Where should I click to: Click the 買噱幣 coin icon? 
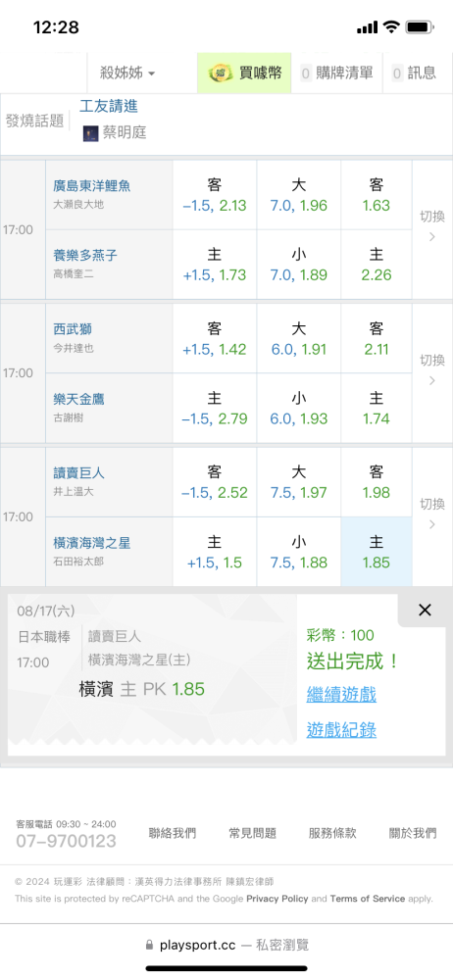point(221,73)
